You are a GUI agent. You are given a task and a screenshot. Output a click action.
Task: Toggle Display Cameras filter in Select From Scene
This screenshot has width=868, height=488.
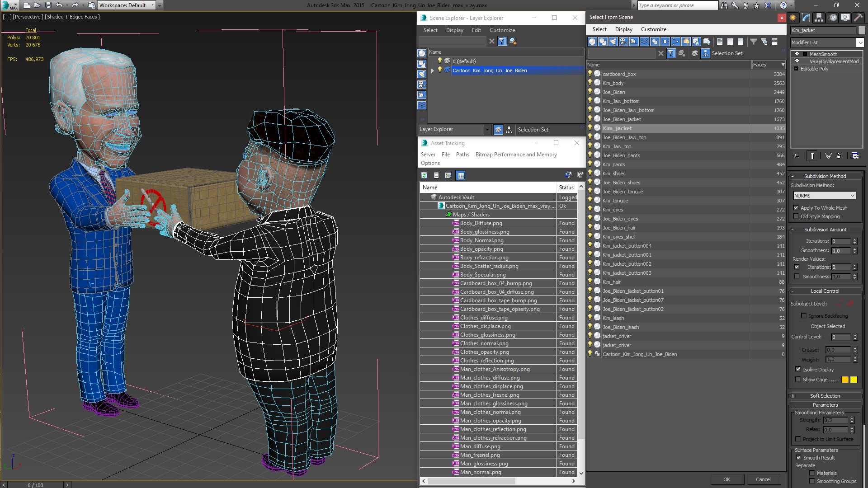pos(623,42)
